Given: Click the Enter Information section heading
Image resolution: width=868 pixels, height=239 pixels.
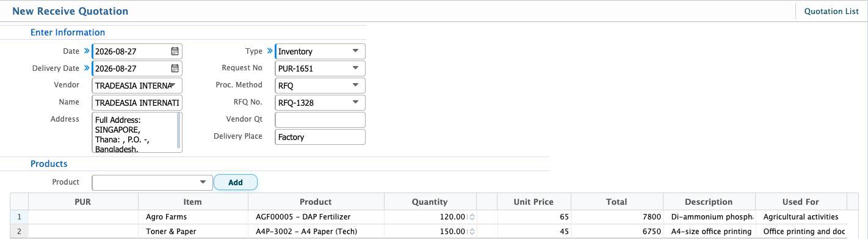Looking at the screenshot, I should tap(68, 32).
